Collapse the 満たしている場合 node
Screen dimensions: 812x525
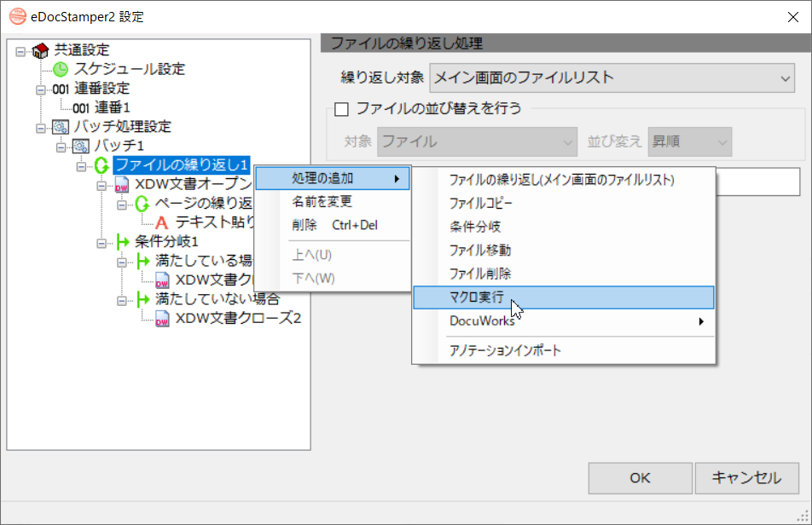coord(122,262)
